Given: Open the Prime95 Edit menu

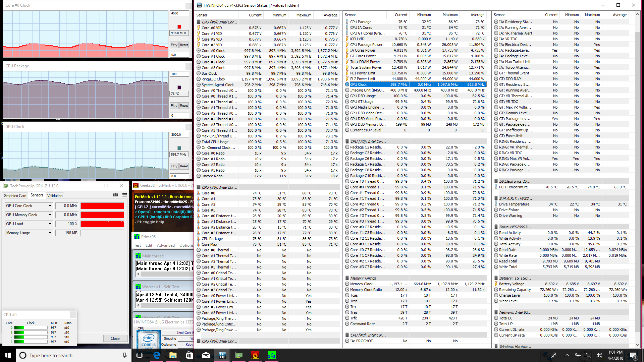Looking at the screenshot, I should click(x=149, y=245).
